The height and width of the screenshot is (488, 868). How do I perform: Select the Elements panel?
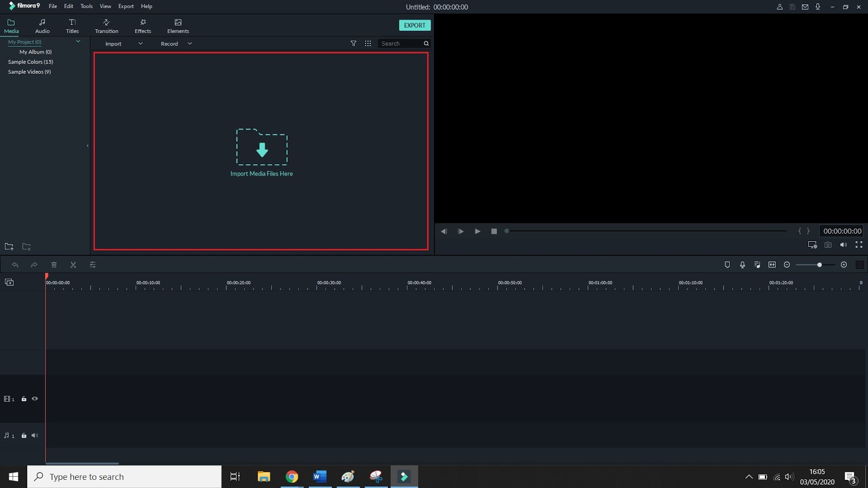(x=177, y=25)
